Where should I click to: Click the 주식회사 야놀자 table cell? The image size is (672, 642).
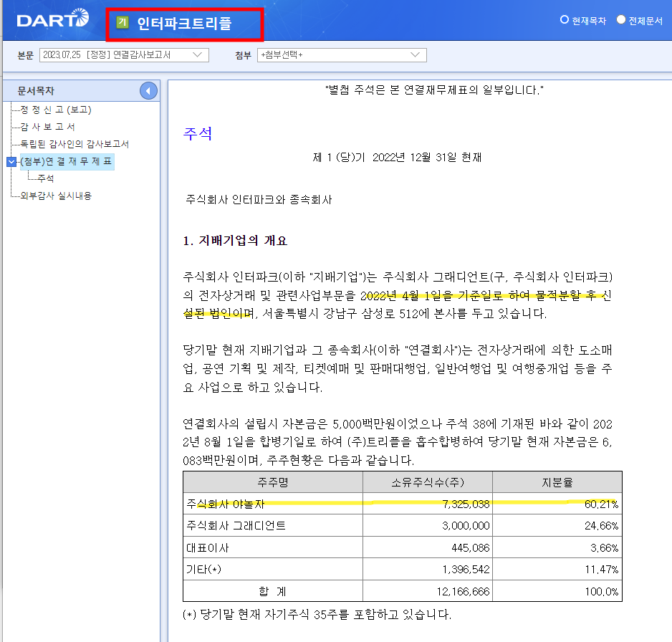(x=273, y=504)
